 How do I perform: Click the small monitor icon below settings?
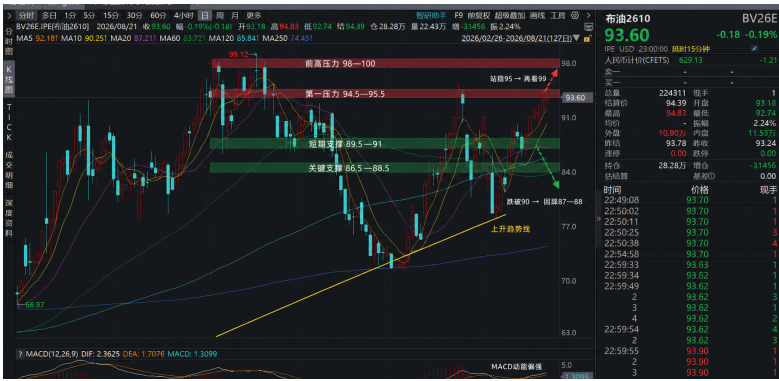coord(588,27)
